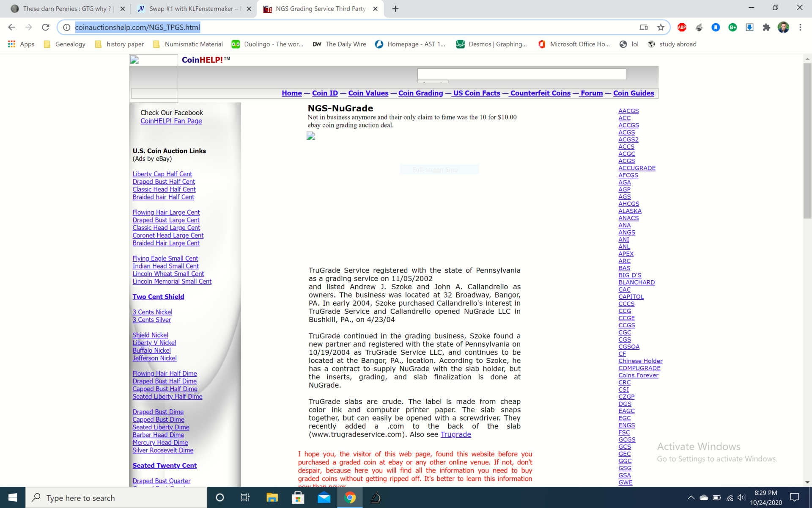Open The Daily Wire bookmark
Screen dimensions: 812x508
(x=339, y=44)
